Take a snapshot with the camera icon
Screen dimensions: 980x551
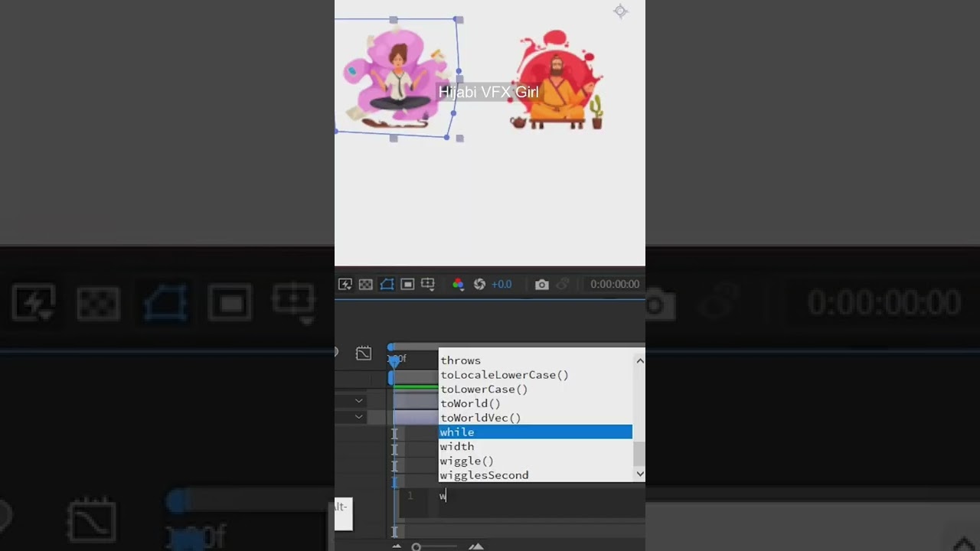point(542,284)
